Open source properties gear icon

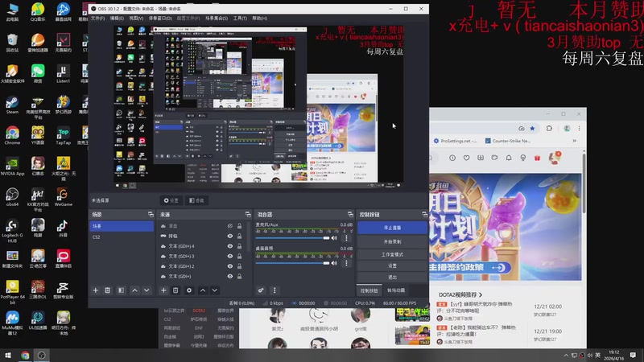pos(189,290)
